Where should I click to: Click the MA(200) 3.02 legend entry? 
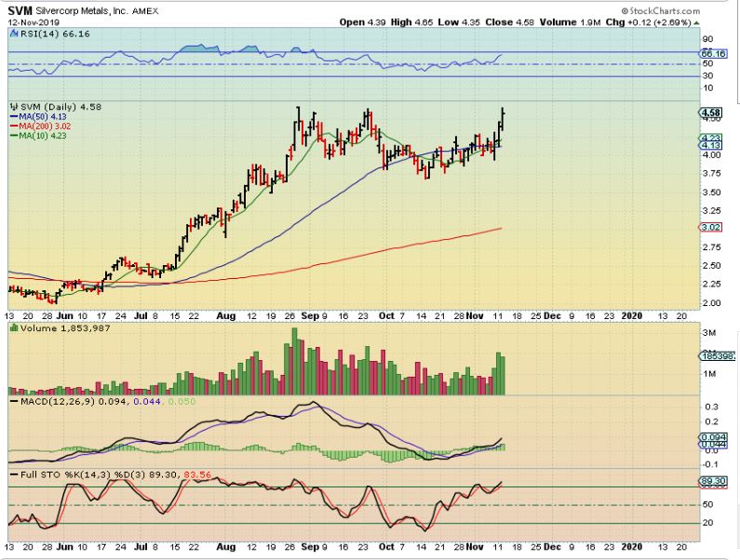tap(41, 126)
